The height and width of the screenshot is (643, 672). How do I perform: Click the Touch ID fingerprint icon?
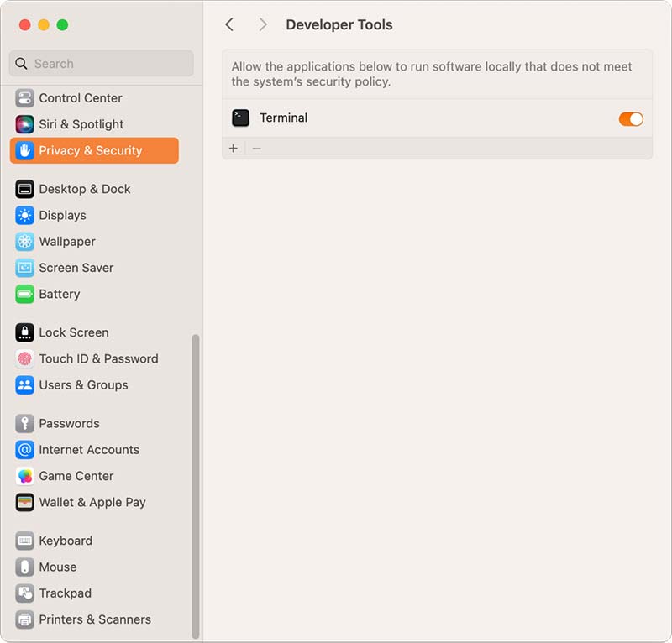pyautogui.click(x=24, y=358)
